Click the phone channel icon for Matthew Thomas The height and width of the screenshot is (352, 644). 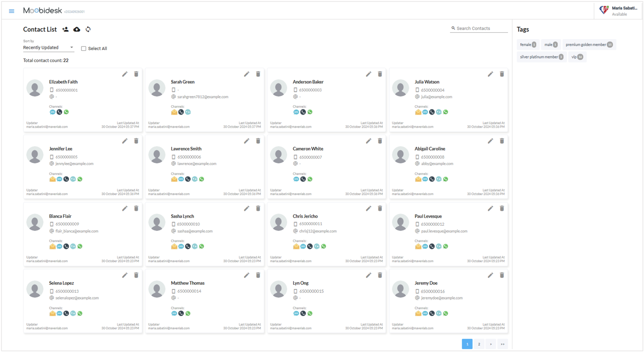[x=181, y=313]
